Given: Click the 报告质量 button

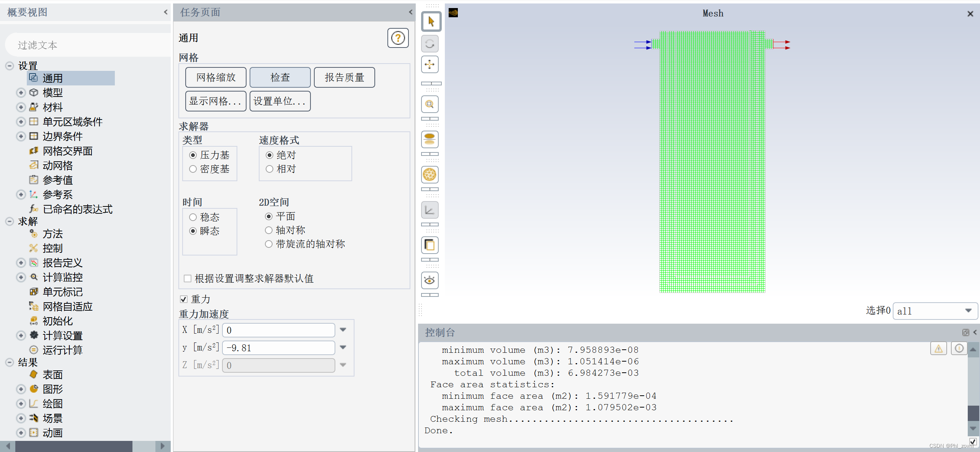Looking at the screenshot, I should pyautogui.click(x=344, y=77).
